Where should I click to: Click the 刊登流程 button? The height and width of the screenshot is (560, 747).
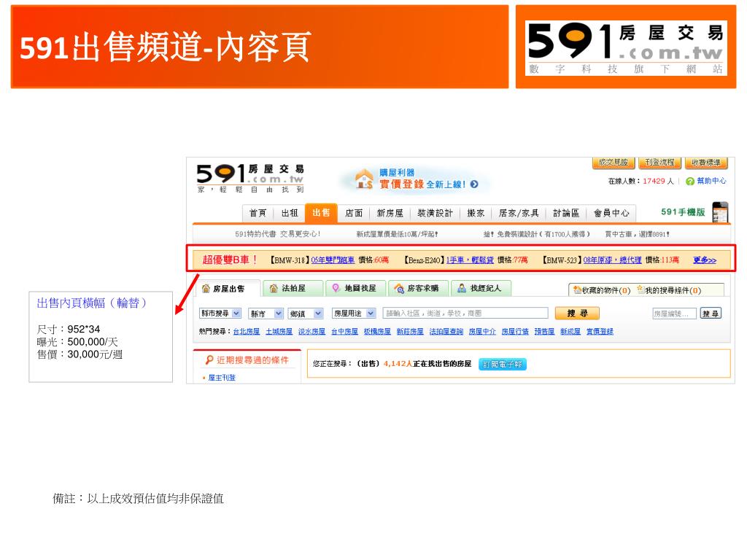click(659, 163)
